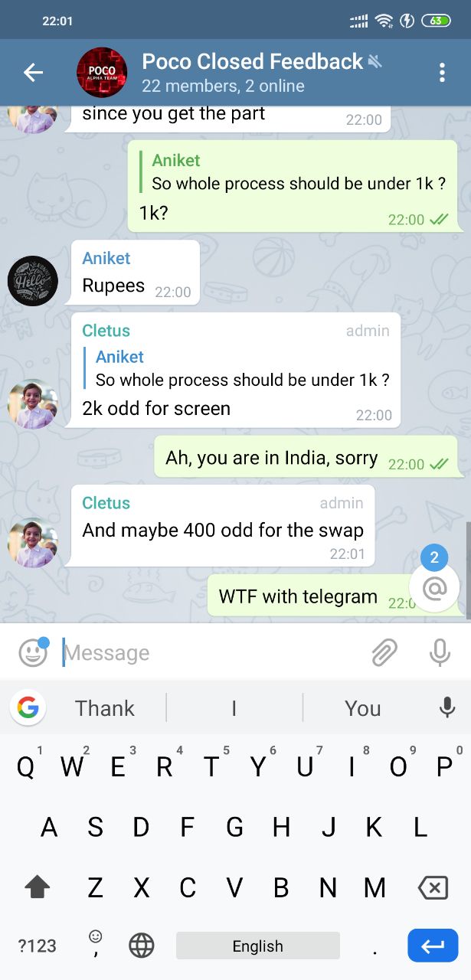Tap the voice message microphone icon
Image resolution: width=471 pixels, height=980 pixels.
(440, 653)
